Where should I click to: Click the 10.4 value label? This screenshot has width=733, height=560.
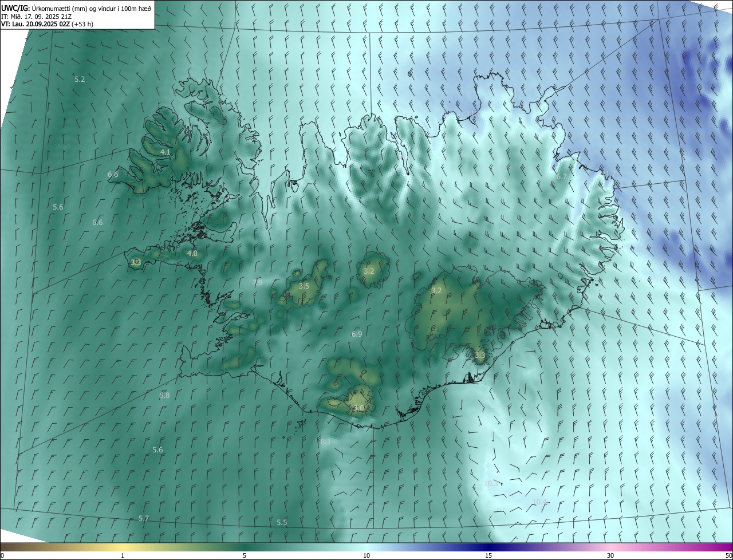click(539, 502)
